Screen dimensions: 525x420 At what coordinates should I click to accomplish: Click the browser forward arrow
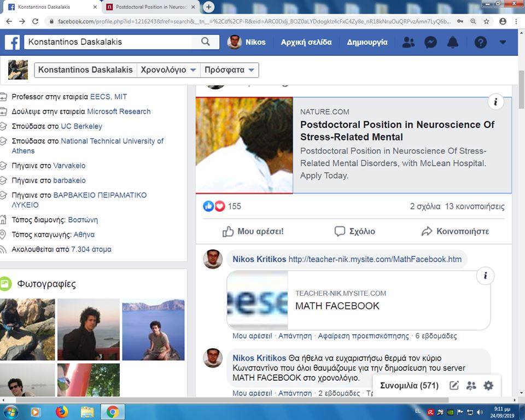[22, 21]
